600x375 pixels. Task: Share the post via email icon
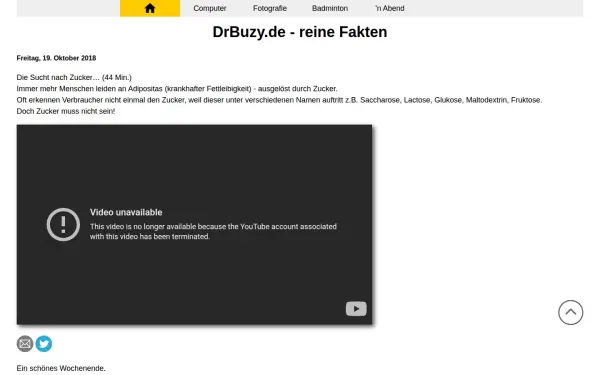[25, 344]
